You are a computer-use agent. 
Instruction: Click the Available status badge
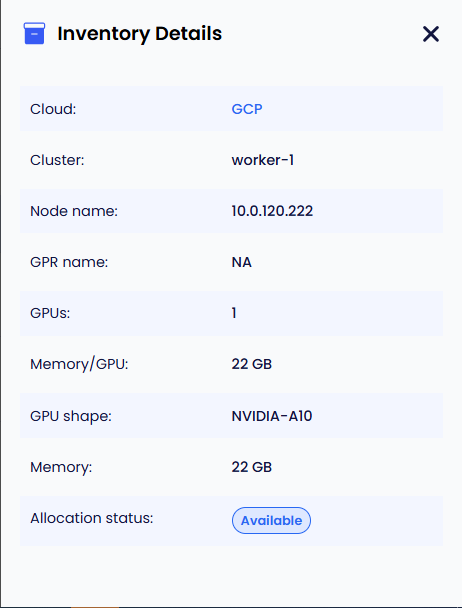pyautogui.click(x=271, y=520)
